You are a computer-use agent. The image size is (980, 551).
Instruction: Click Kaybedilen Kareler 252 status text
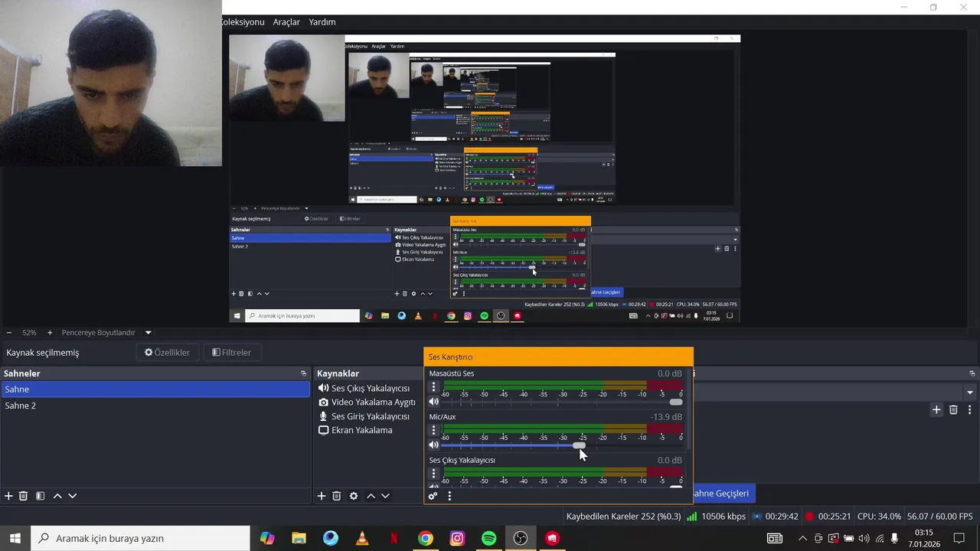point(623,517)
